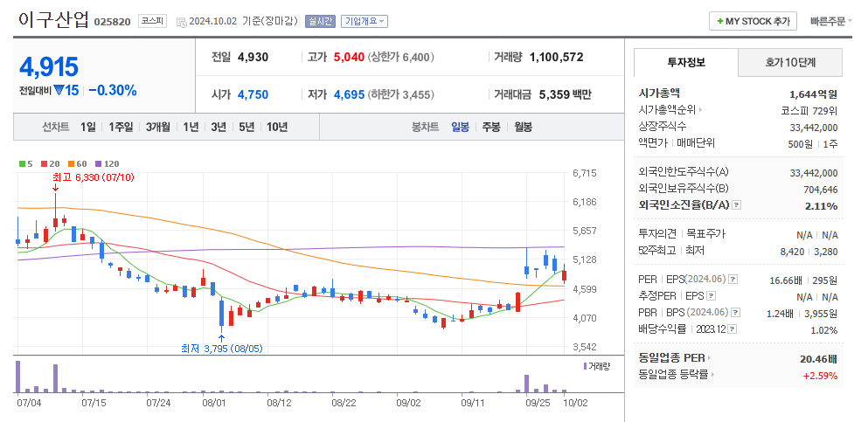Click the purple 120-day moving average swatch
This screenshot has height=422, width=868.
tap(99, 163)
